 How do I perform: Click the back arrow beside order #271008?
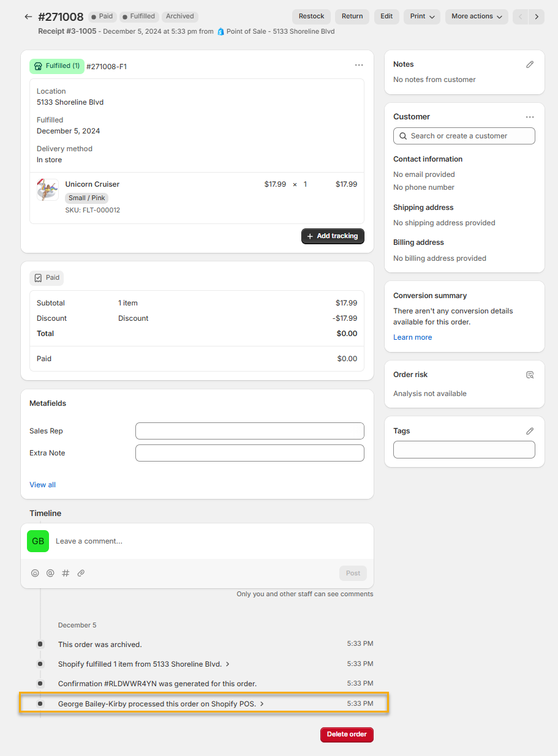[x=28, y=17]
